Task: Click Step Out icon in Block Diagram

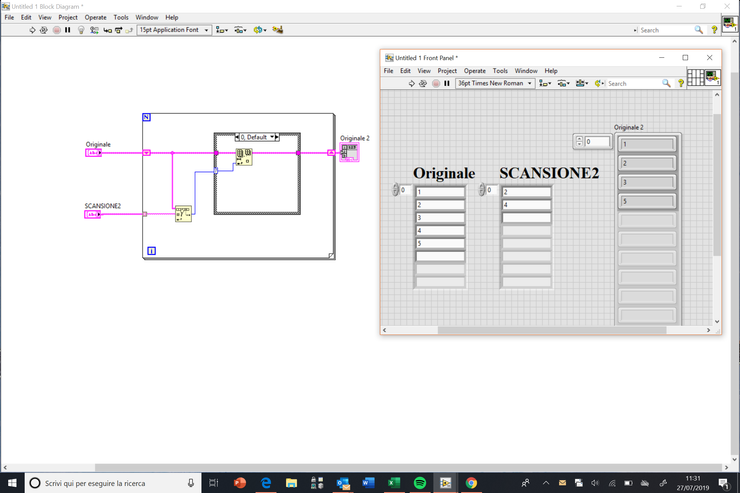Action: [x=129, y=30]
